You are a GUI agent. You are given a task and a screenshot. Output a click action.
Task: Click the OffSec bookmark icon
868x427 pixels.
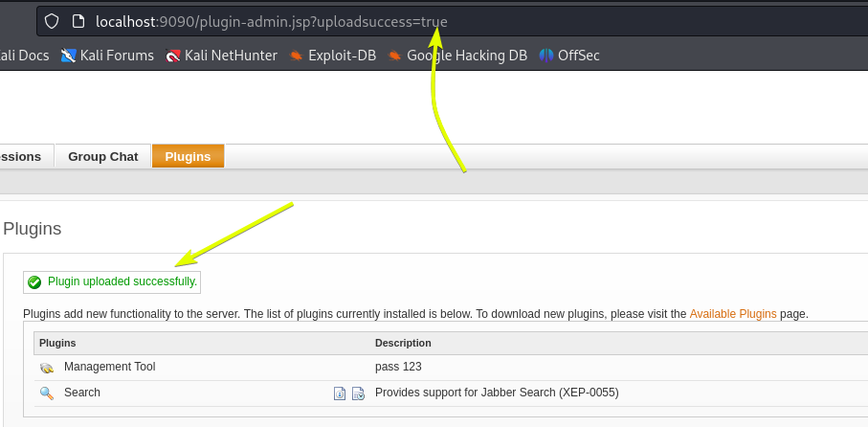point(546,56)
